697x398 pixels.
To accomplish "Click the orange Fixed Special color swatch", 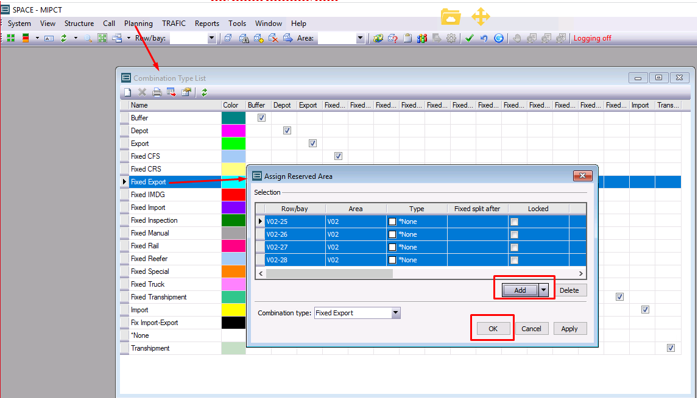I will tap(233, 272).
